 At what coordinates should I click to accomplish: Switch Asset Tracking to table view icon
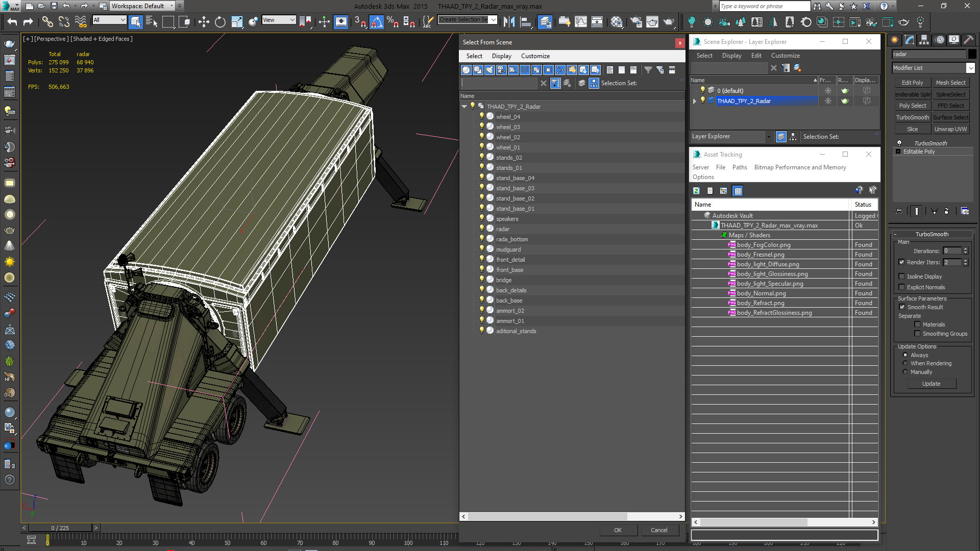click(x=738, y=191)
